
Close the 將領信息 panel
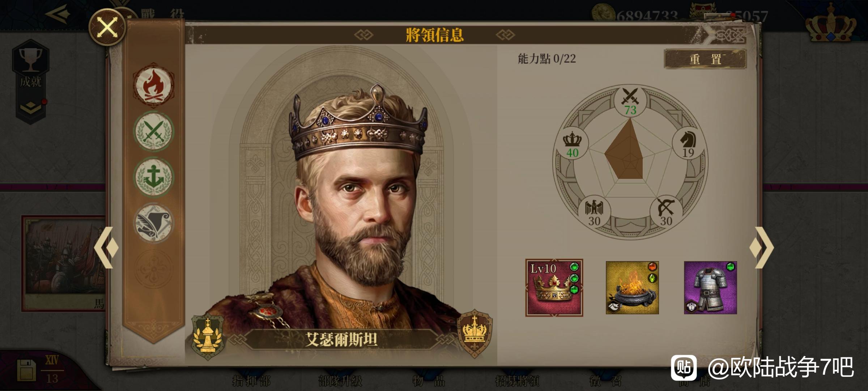[107, 27]
